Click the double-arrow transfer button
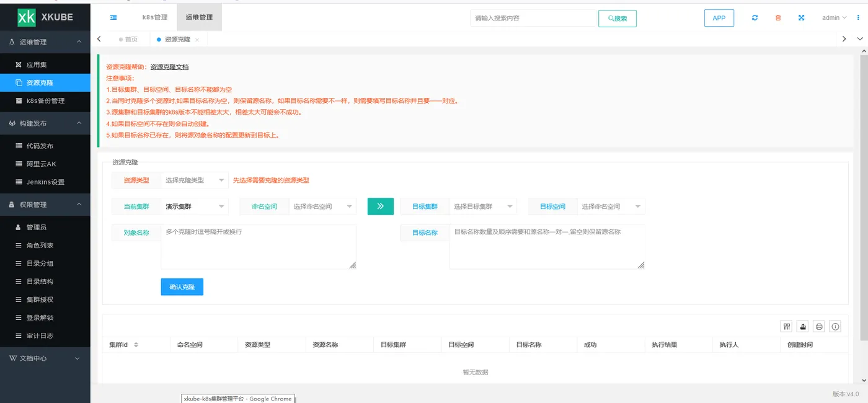 click(381, 206)
